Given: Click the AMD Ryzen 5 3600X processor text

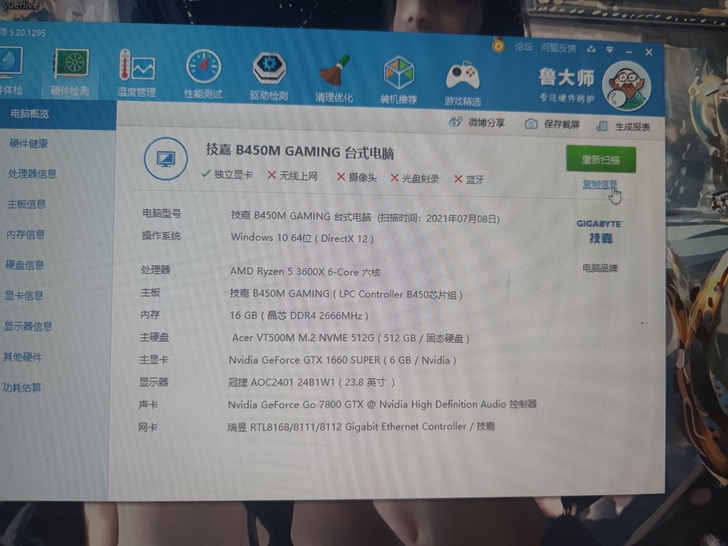Looking at the screenshot, I should (305, 272).
